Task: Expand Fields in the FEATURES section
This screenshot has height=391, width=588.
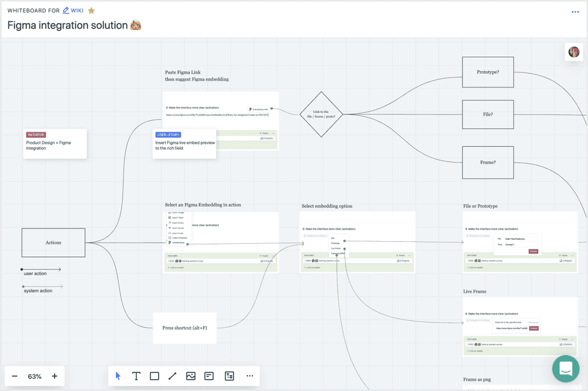Action: (401, 256)
